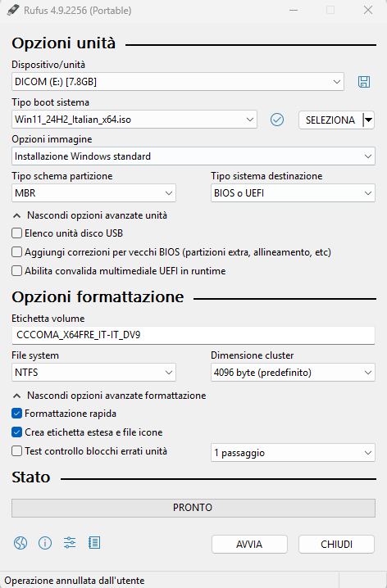Click the Etichetta volume text field

click(x=193, y=335)
